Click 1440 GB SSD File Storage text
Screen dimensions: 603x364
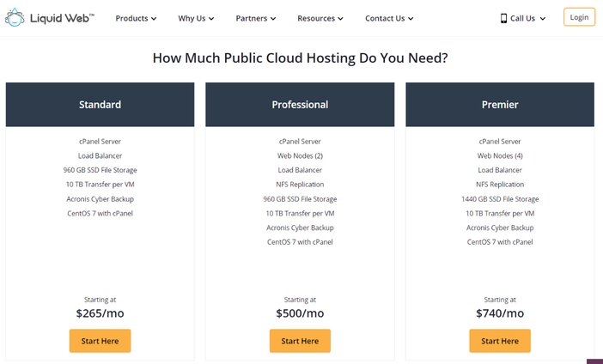500,199
